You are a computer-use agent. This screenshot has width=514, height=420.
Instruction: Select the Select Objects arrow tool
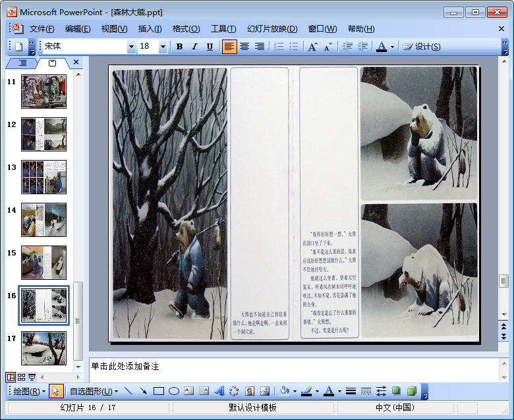tap(56, 391)
